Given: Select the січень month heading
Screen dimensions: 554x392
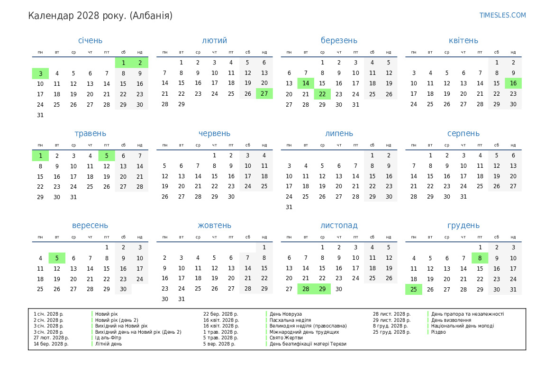Looking at the screenshot, I should [90, 41].
